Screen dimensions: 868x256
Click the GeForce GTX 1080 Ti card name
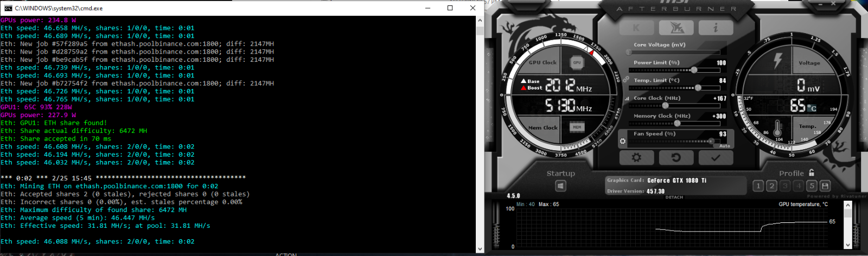click(676, 181)
